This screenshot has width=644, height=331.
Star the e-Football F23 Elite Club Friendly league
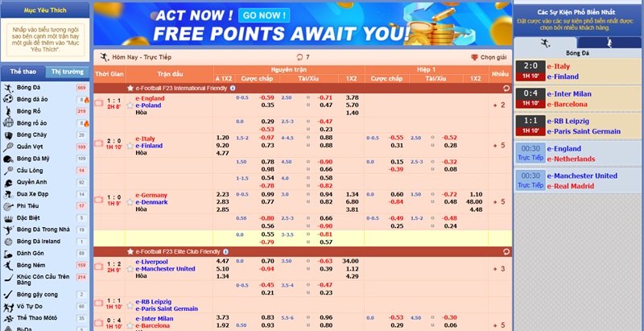point(130,252)
